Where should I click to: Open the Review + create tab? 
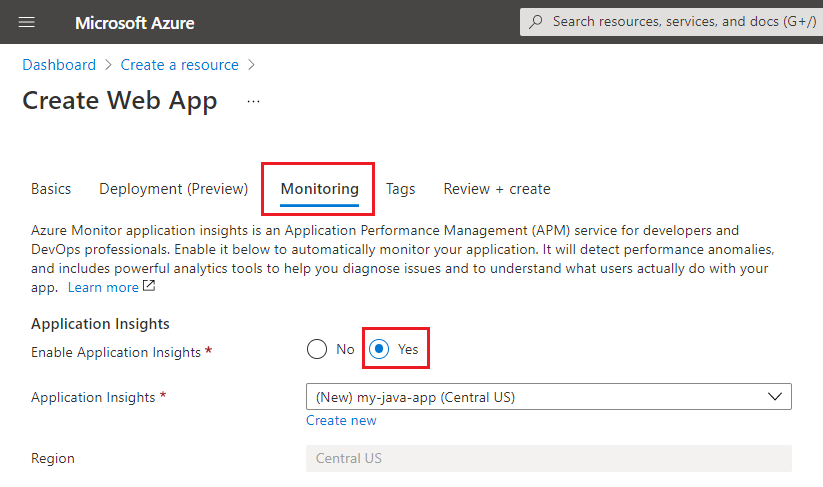tap(497, 189)
